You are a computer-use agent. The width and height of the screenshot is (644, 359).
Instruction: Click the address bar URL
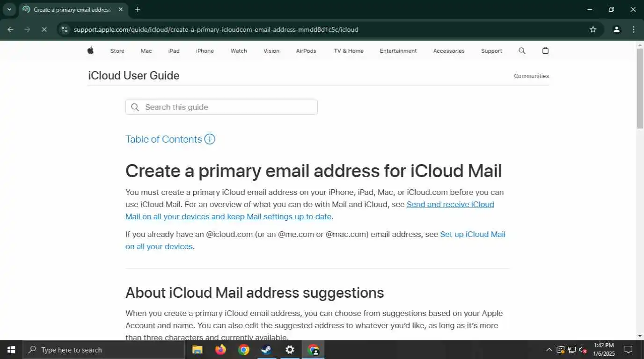pyautogui.click(x=216, y=29)
